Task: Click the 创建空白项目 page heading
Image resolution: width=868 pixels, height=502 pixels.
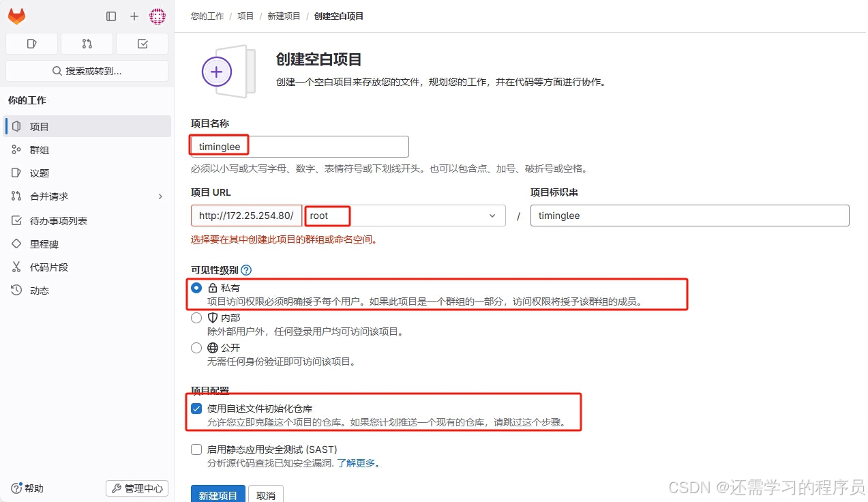Action: [x=319, y=59]
